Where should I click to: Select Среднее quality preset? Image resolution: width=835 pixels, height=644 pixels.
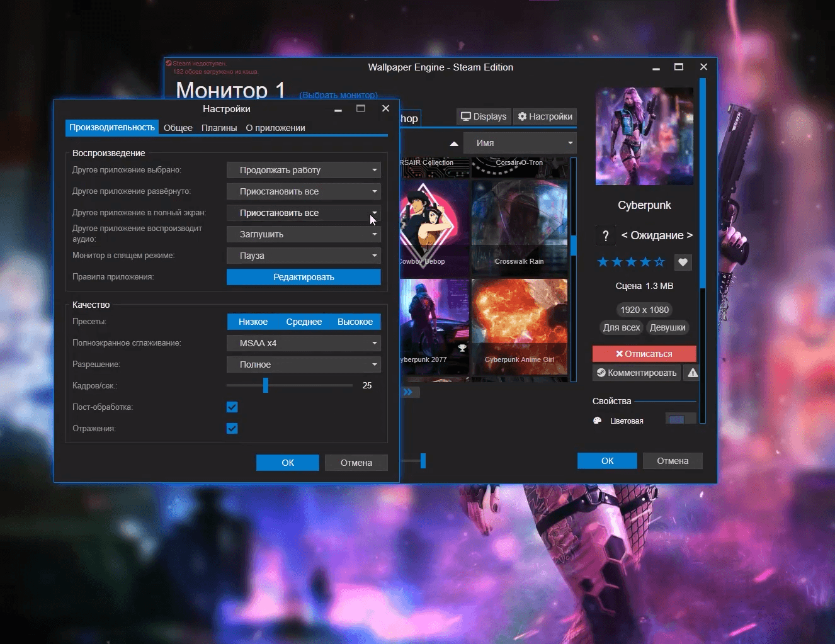pos(304,322)
